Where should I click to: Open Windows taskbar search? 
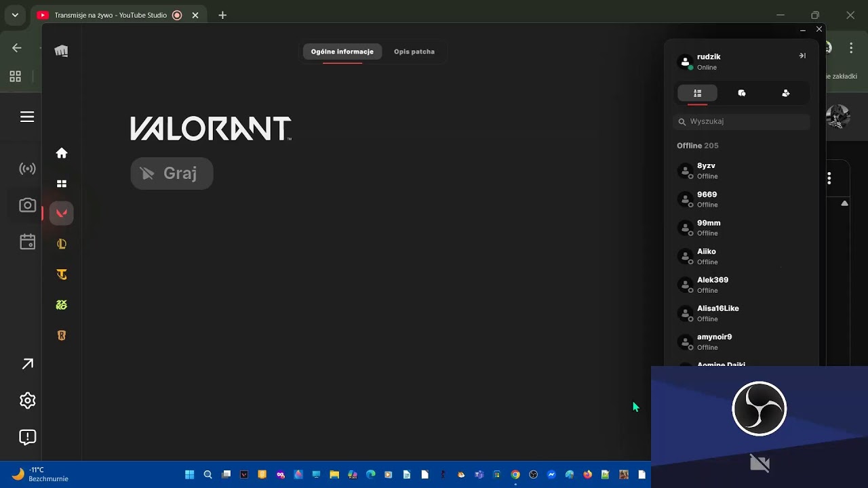[208, 474]
